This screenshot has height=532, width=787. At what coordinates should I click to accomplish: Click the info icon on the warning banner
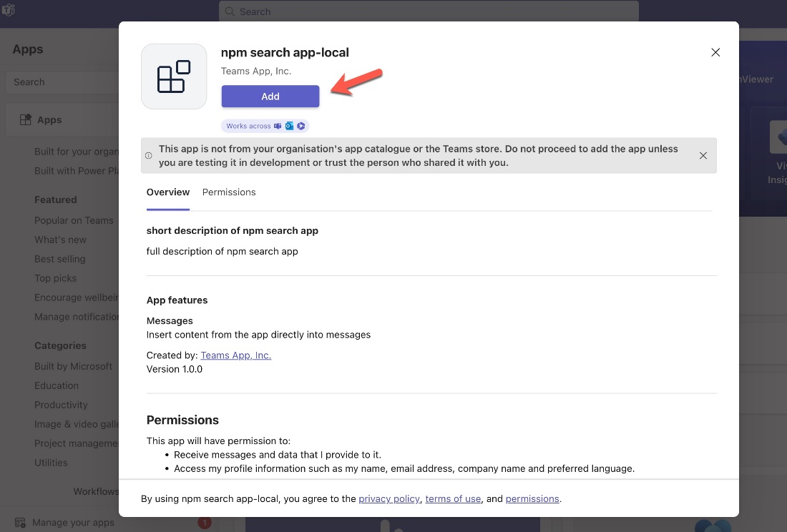tap(150, 155)
